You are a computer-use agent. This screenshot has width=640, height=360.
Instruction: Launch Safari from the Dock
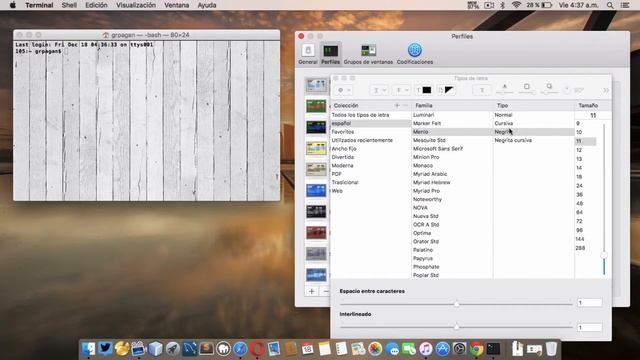point(240,349)
